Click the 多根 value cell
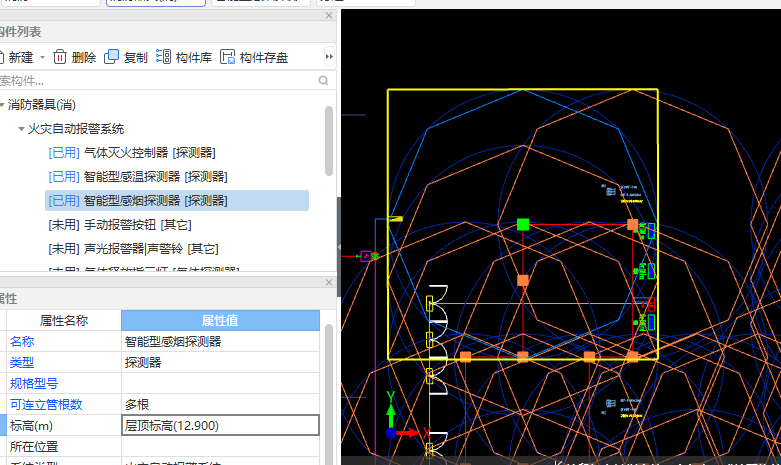The width and height of the screenshot is (781, 465). tap(220, 404)
